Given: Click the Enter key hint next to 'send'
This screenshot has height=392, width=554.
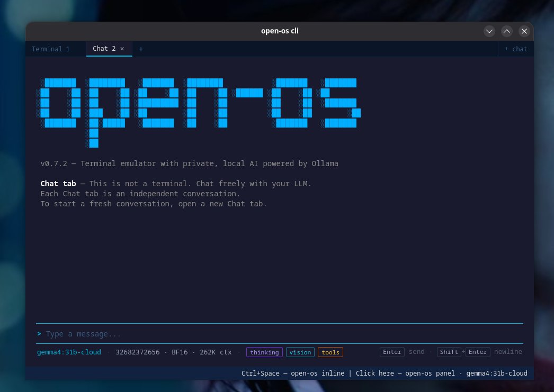Looking at the screenshot, I should [x=392, y=352].
